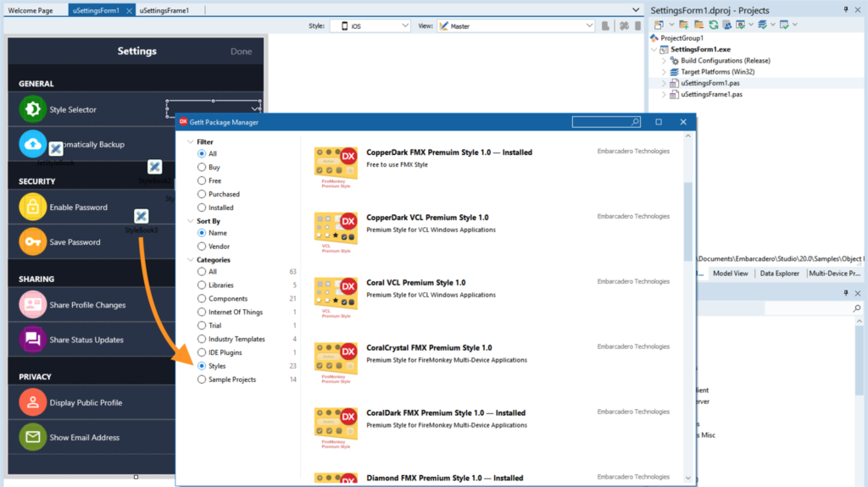Click the trash icon in designer toolbar
Image resolution: width=868 pixels, height=487 pixels.
coord(637,26)
